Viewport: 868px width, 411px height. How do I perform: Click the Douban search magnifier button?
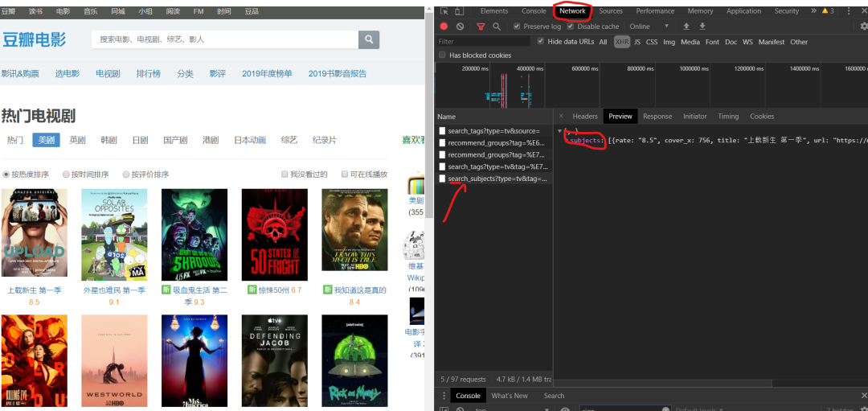369,40
